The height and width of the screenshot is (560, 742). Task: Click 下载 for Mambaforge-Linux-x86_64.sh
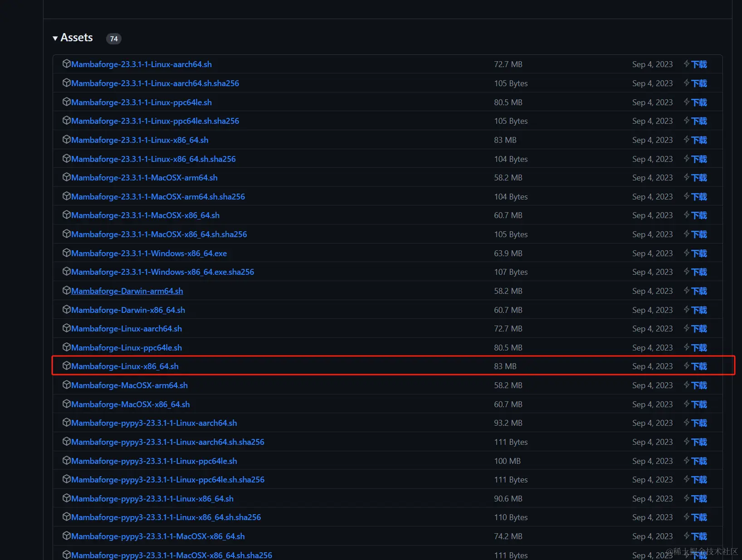coord(699,366)
